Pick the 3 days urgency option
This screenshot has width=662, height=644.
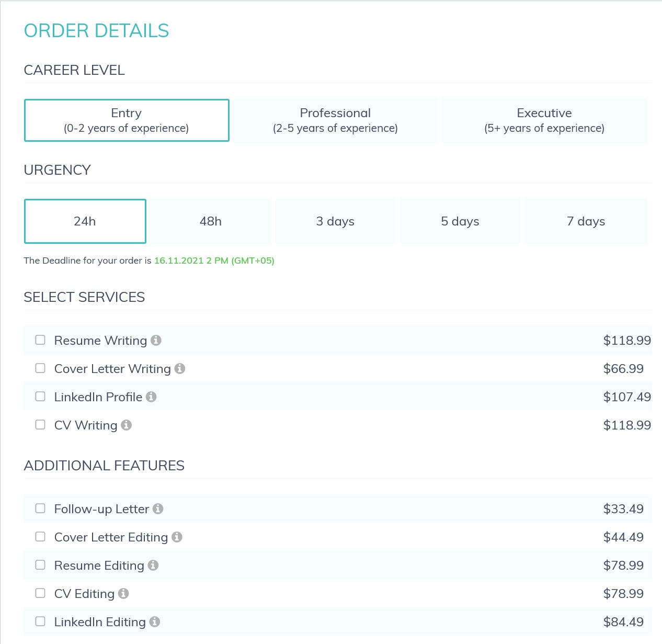335,221
